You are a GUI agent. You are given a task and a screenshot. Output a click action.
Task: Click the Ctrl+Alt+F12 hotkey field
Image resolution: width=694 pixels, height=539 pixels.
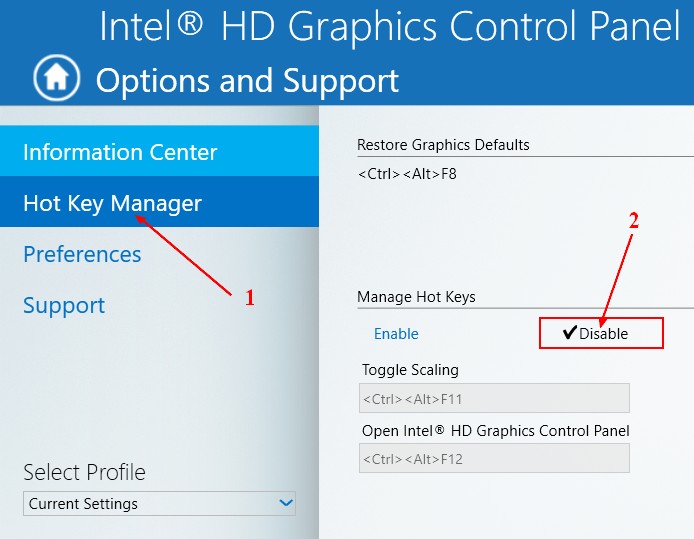coord(494,459)
